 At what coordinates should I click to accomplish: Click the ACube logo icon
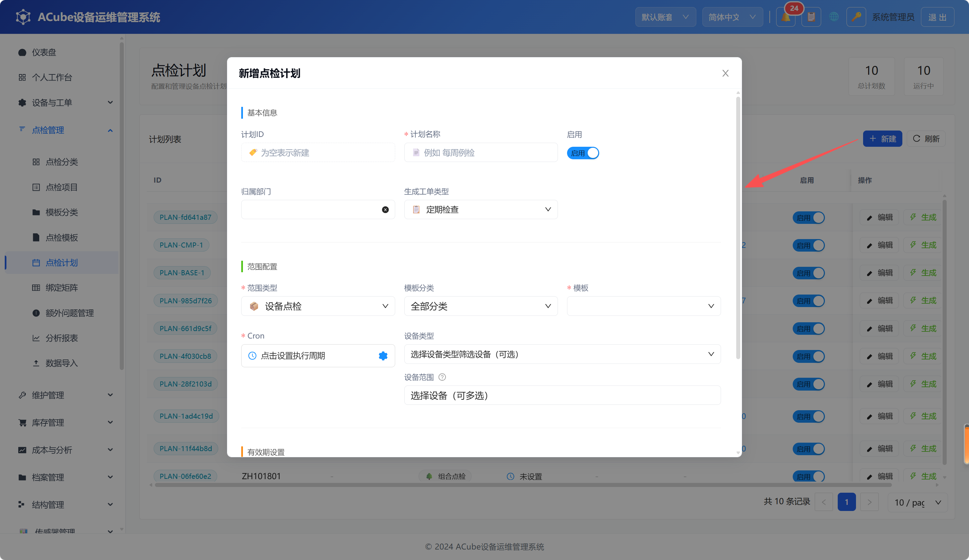pyautogui.click(x=23, y=17)
